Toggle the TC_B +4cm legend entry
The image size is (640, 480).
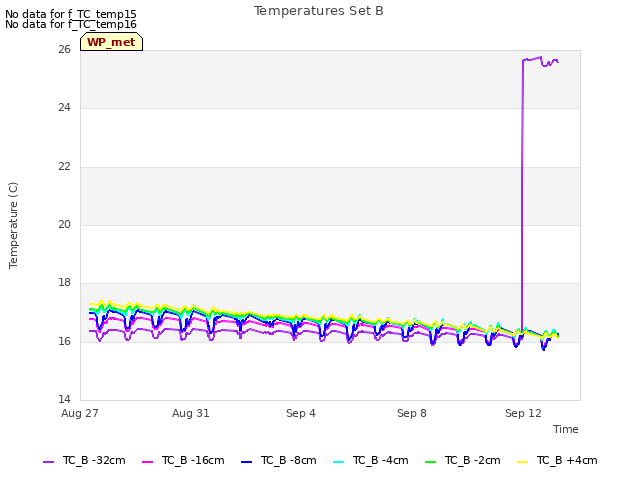(557, 461)
